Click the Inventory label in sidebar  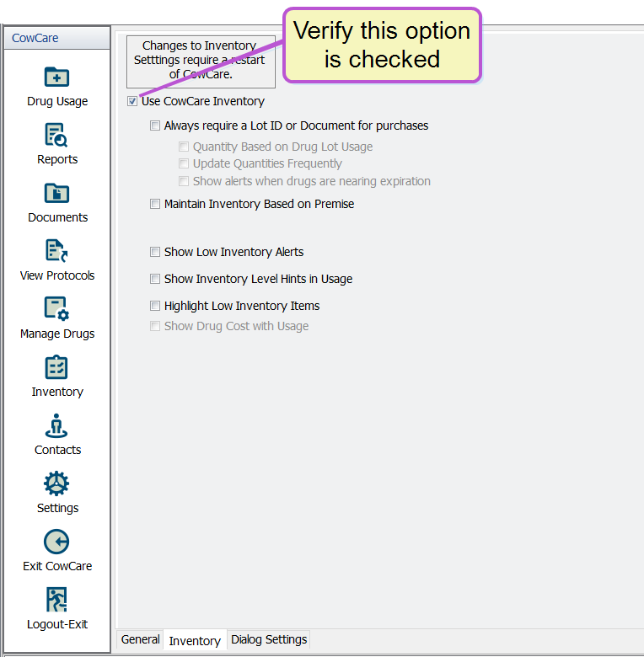[x=57, y=392]
